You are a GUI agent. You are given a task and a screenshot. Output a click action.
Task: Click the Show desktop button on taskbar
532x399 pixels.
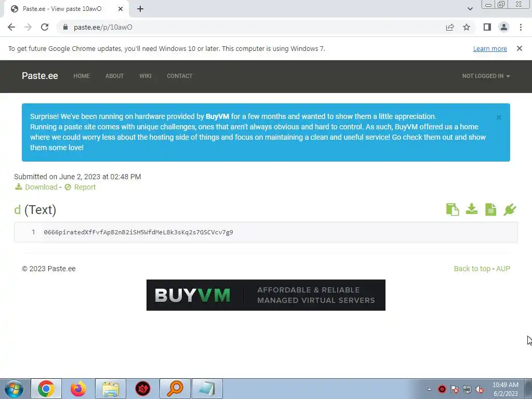pos(528,389)
